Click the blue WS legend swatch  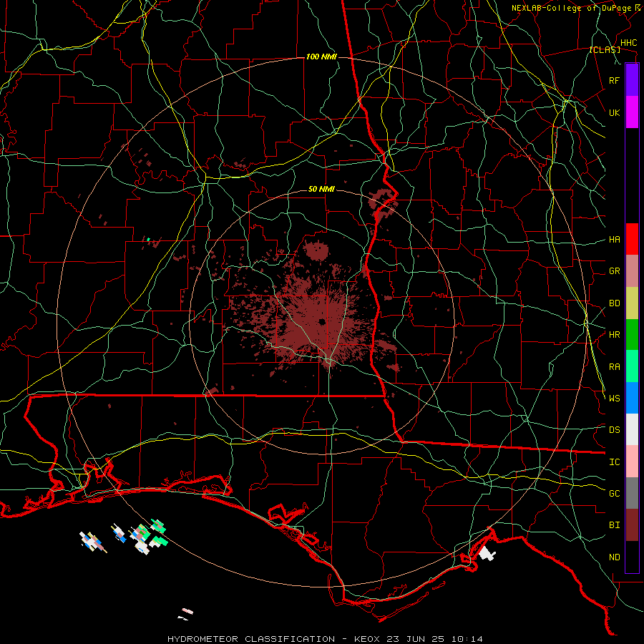pos(632,398)
